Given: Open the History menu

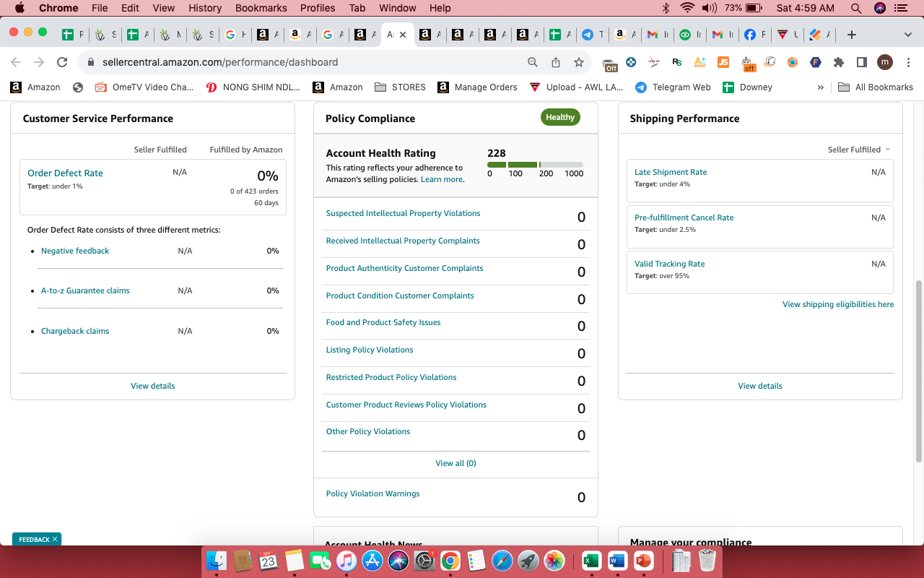Looking at the screenshot, I should (x=205, y=8).
